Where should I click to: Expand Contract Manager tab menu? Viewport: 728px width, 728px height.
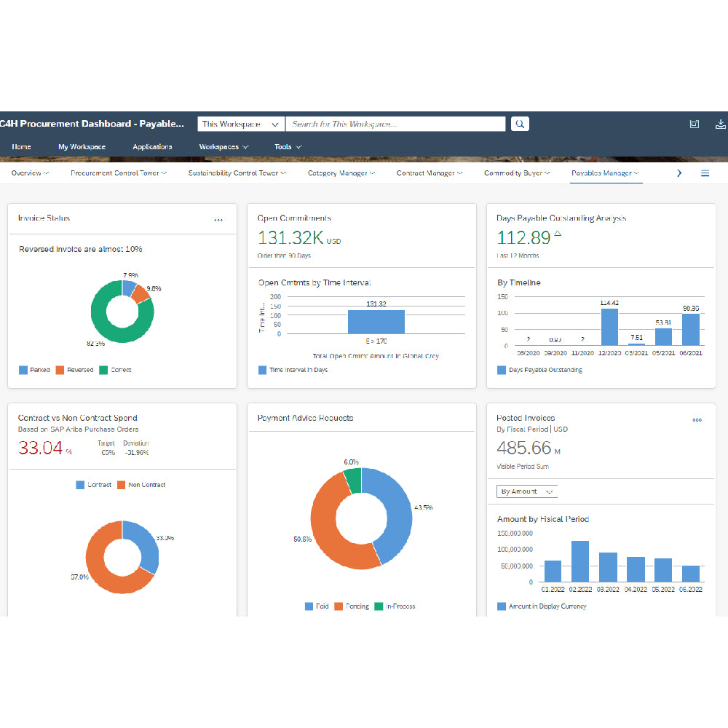pyautogui.click(x=459, y=173)
